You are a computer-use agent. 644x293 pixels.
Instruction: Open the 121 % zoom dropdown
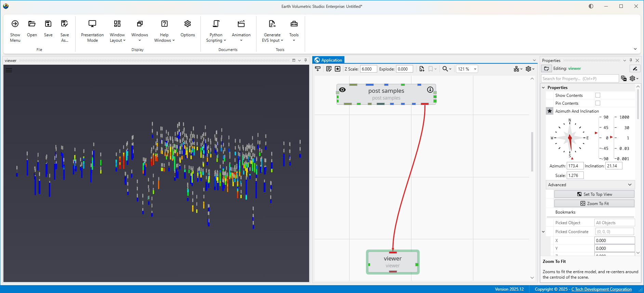pos(467,69)
